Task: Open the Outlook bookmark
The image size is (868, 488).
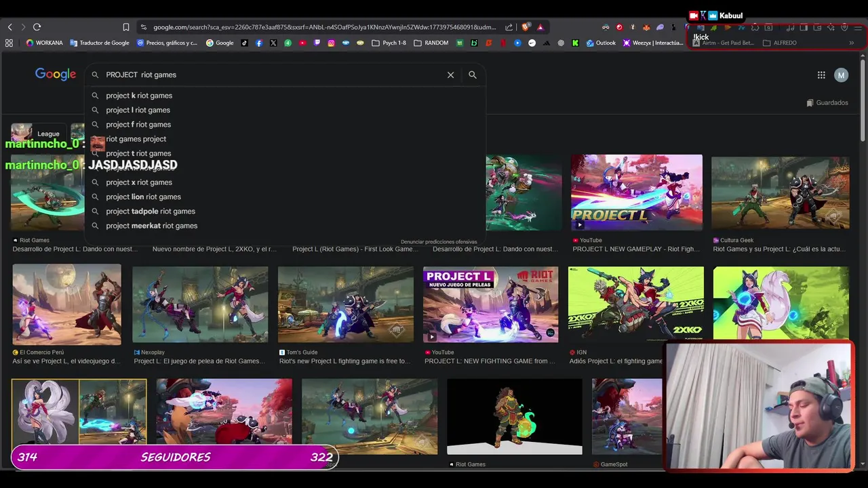Action: click(601, 43)
